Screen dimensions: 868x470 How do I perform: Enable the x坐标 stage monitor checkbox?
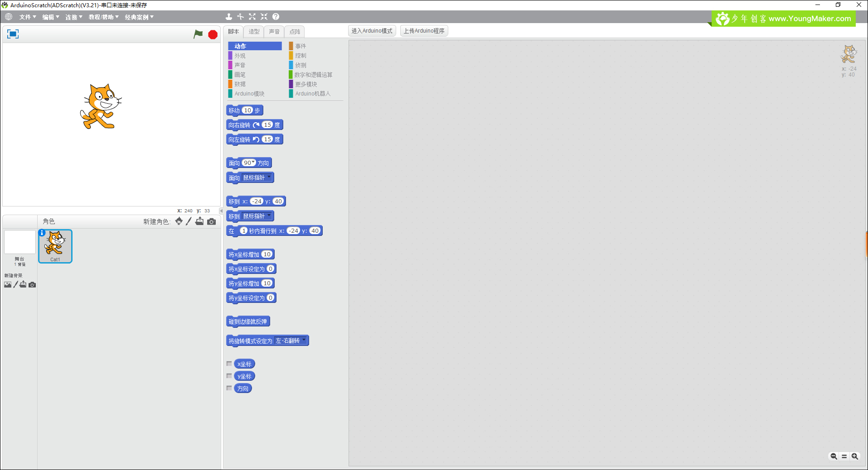[229, 364]
